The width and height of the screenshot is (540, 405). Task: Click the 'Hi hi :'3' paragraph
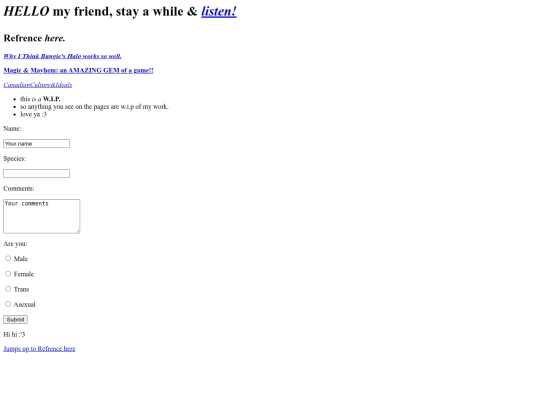pyautogui.click(x=14, y=334)
